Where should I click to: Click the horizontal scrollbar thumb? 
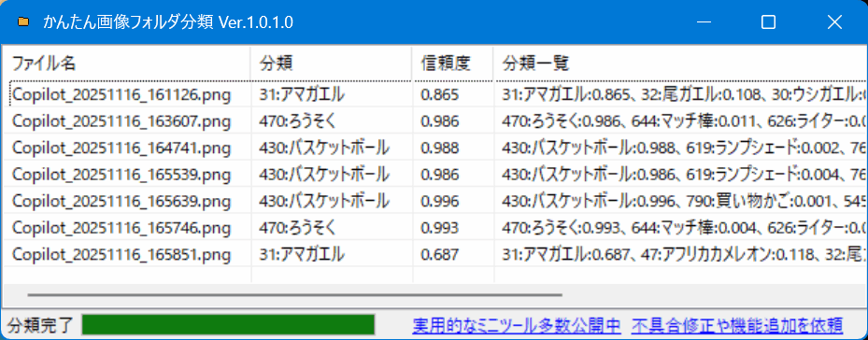pos(294,295)
